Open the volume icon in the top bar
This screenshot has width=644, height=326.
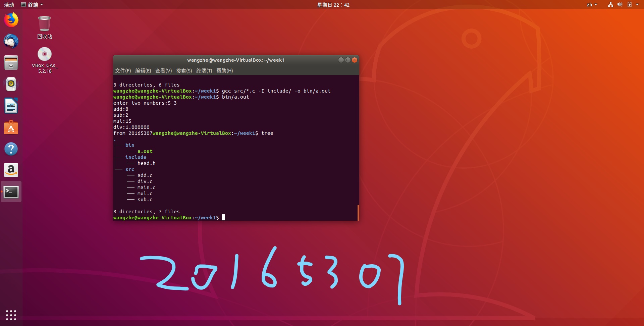pyautogui.click(x=620, y=5)
